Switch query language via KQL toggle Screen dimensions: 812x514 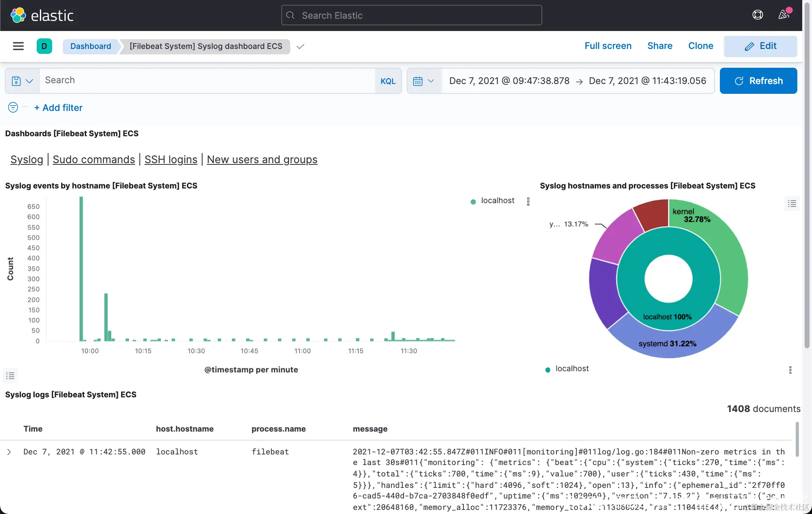(388, 81)
